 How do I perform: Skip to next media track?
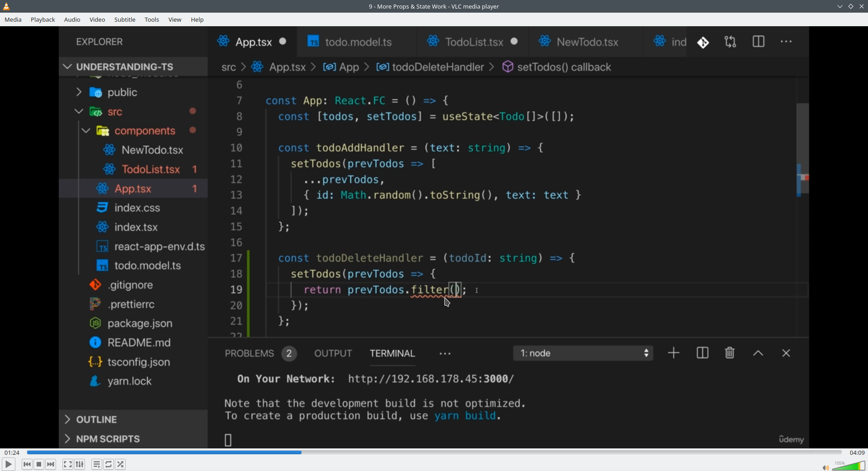[x=51, y=464]
